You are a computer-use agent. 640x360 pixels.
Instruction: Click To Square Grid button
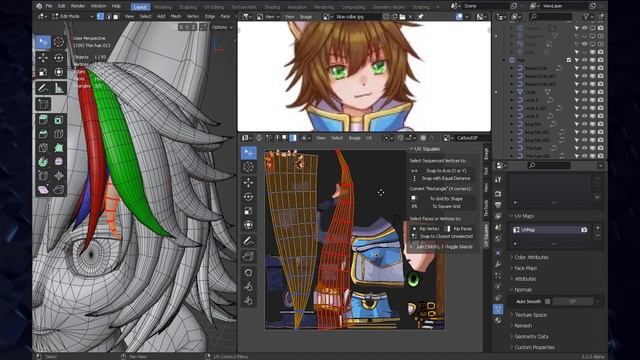[442, 206]
